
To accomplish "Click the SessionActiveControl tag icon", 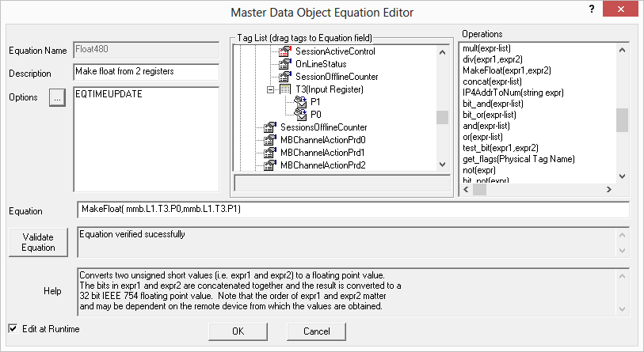I will tap(285, 51).
